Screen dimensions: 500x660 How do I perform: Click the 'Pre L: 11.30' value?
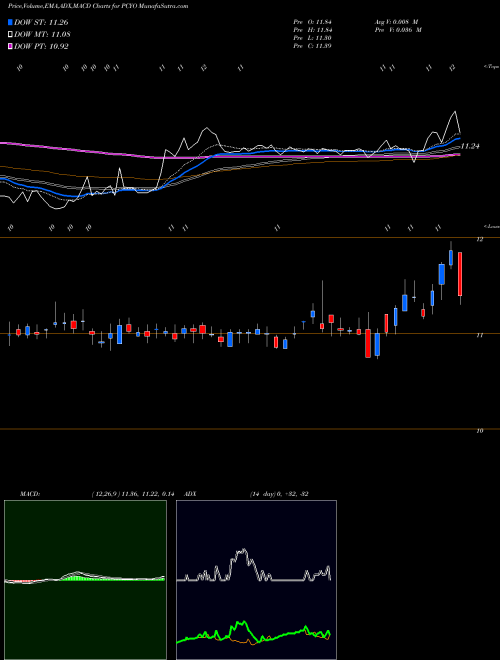click(x=312, y=38)
